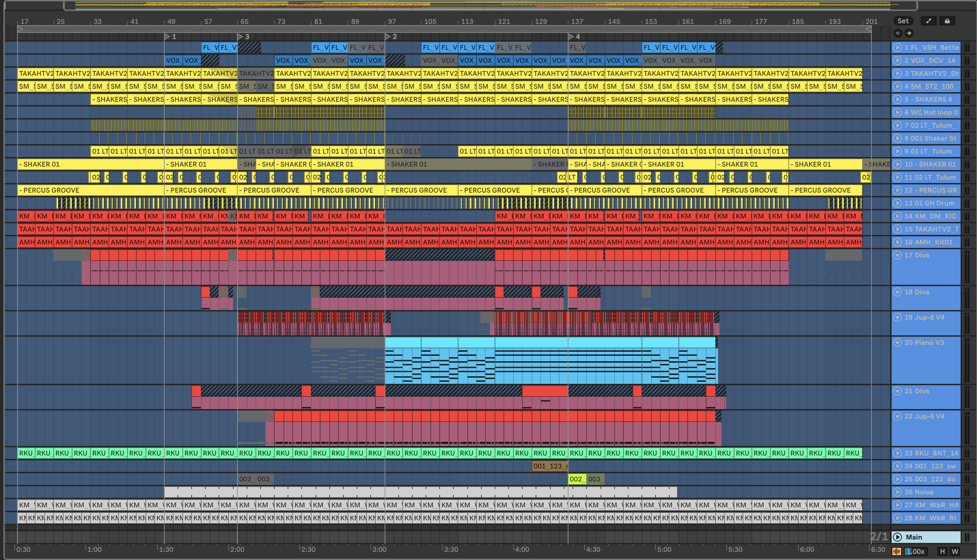Collapse the unfolded track 22 Jup-8 V4

tap(897, 417)
